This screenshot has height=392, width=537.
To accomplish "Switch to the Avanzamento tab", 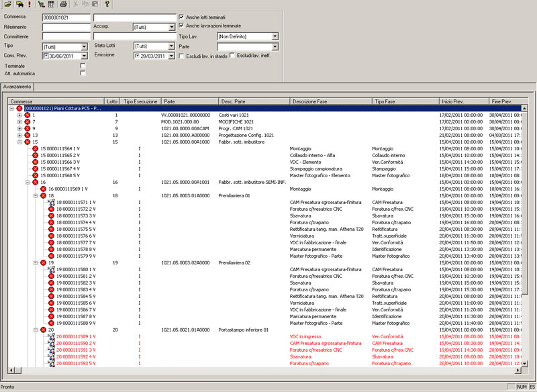I will click(x=17, y=87).
